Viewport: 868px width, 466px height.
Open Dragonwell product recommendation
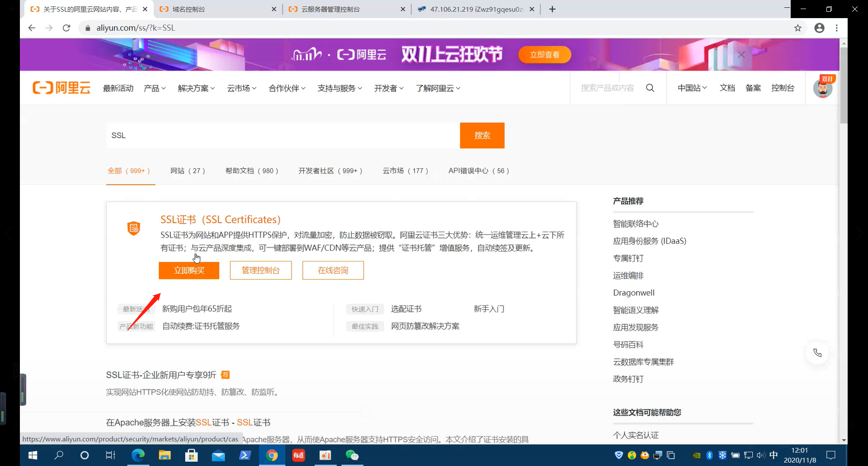pos(634,293)
